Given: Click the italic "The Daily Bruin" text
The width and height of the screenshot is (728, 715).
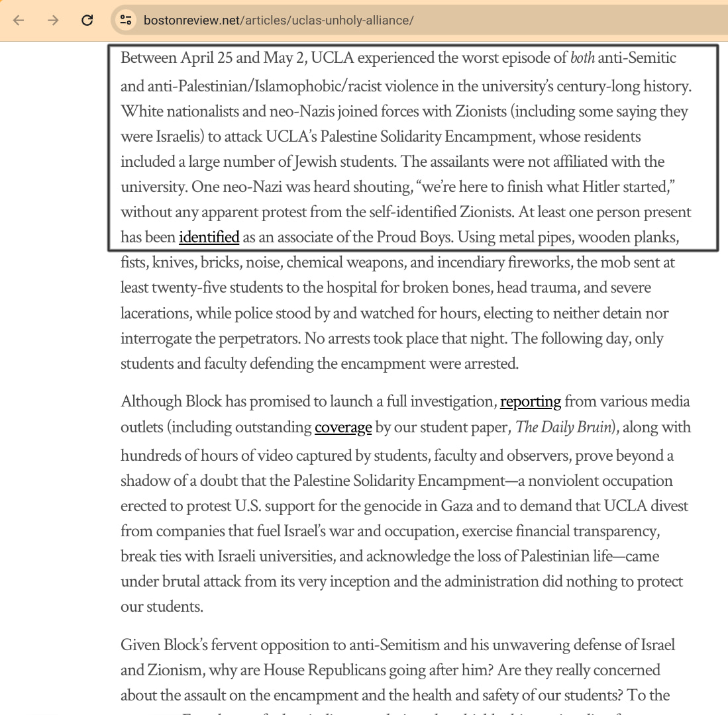Looking at the screenshot, I should [x=562, y=428].
